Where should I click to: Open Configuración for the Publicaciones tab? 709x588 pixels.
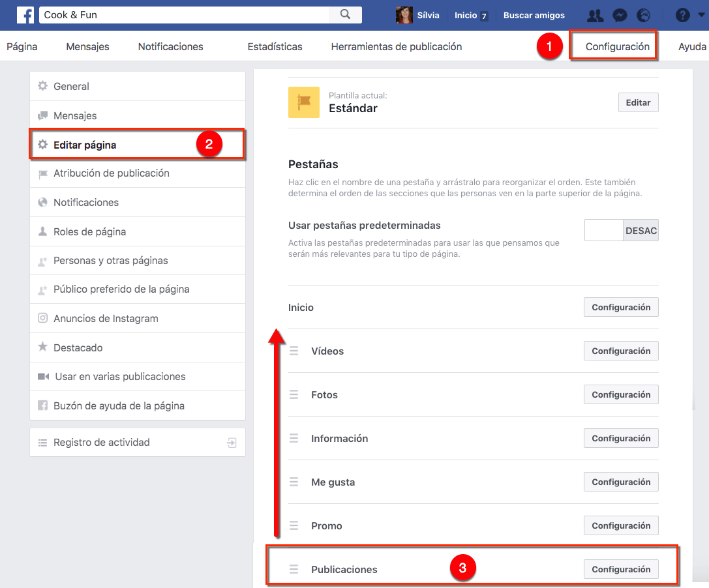[620, 568]
